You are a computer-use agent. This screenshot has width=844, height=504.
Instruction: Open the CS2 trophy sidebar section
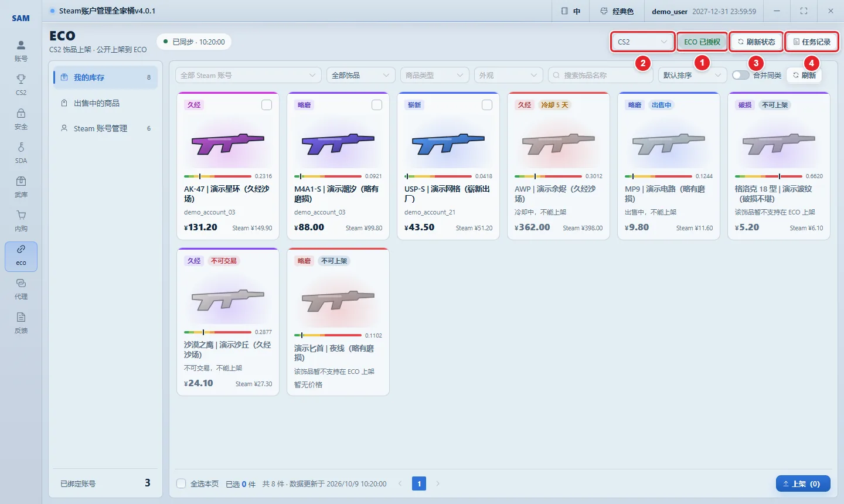tap(21, 84)
